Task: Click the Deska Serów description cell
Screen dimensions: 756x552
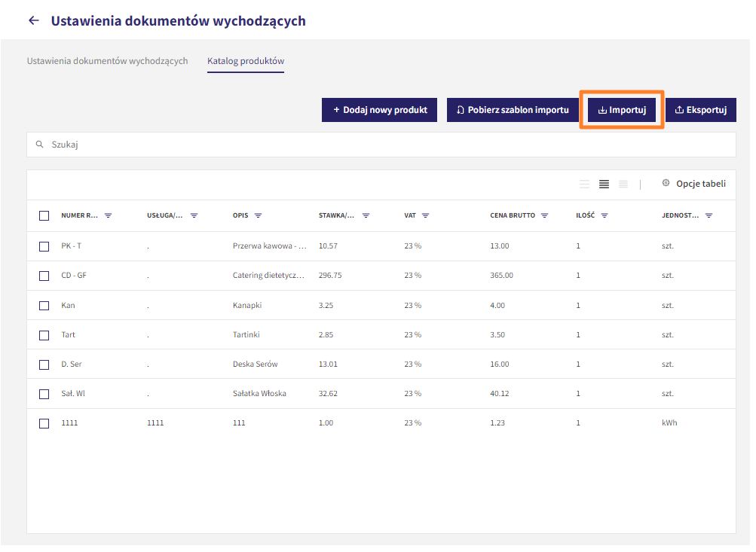Action: tap(255, 364)
